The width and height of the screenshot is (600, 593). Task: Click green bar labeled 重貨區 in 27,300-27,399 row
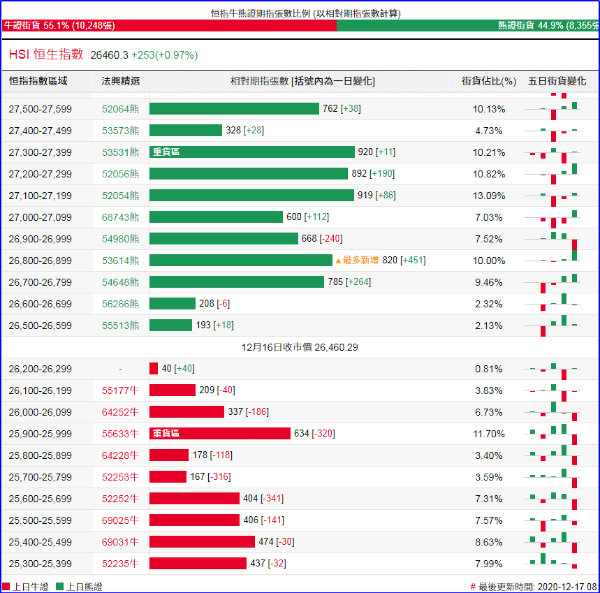pos(252,152)
